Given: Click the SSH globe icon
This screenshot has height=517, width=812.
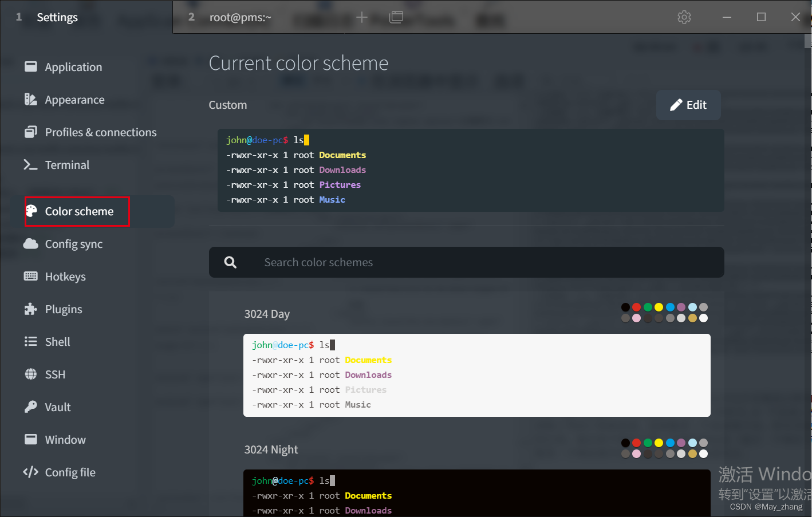Looking at the screenshot, I should pos(30,374).
